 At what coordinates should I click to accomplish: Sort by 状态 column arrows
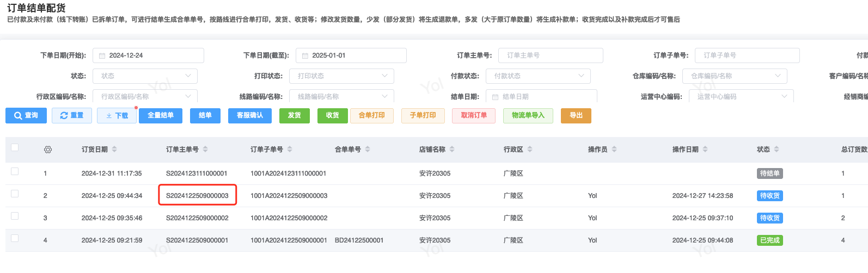(x=777, y=150)
